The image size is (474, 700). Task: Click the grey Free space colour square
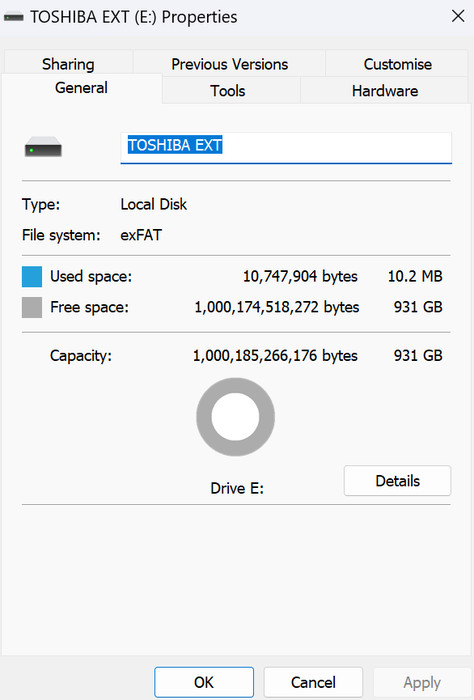32,308
